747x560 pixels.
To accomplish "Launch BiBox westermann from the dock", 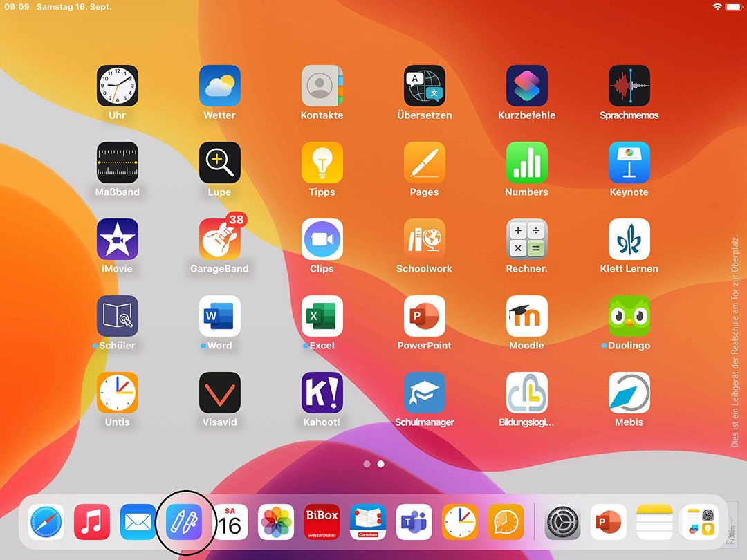I will [x=322, y=522].
